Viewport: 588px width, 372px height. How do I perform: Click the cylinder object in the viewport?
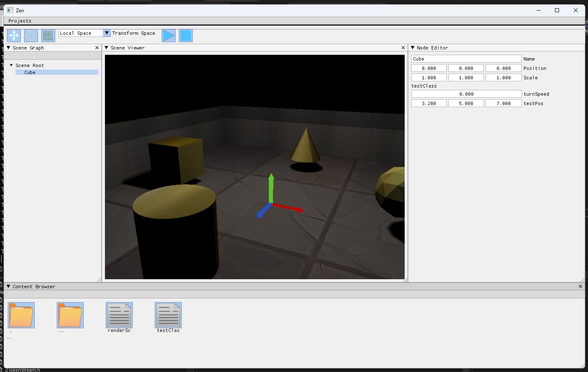point(176,231)
